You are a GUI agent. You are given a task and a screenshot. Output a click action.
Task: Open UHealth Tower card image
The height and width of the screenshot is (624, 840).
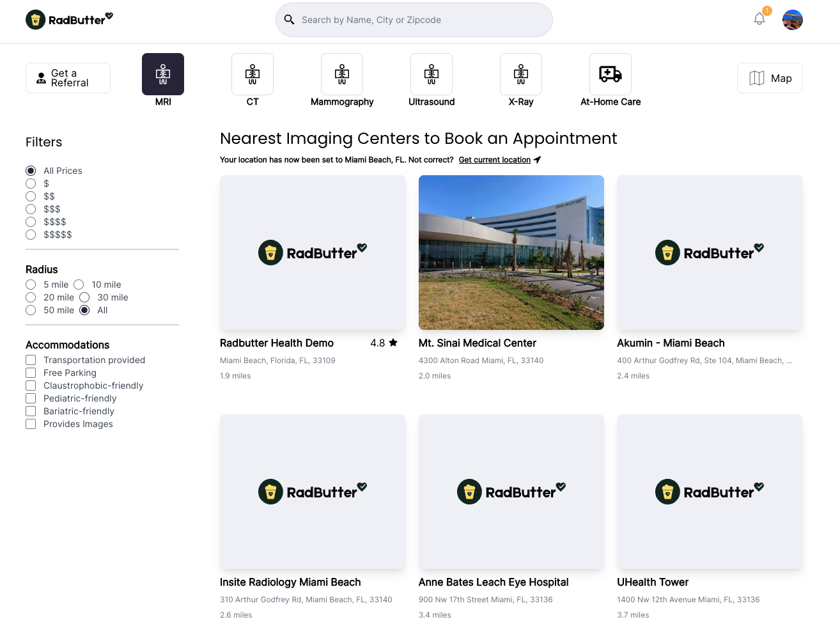pyautogui.click(x=710, y=492)
